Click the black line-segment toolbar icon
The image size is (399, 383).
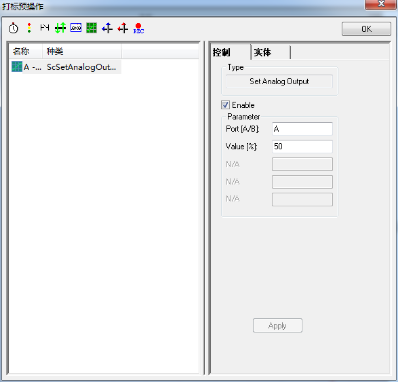tap(45, 28)
